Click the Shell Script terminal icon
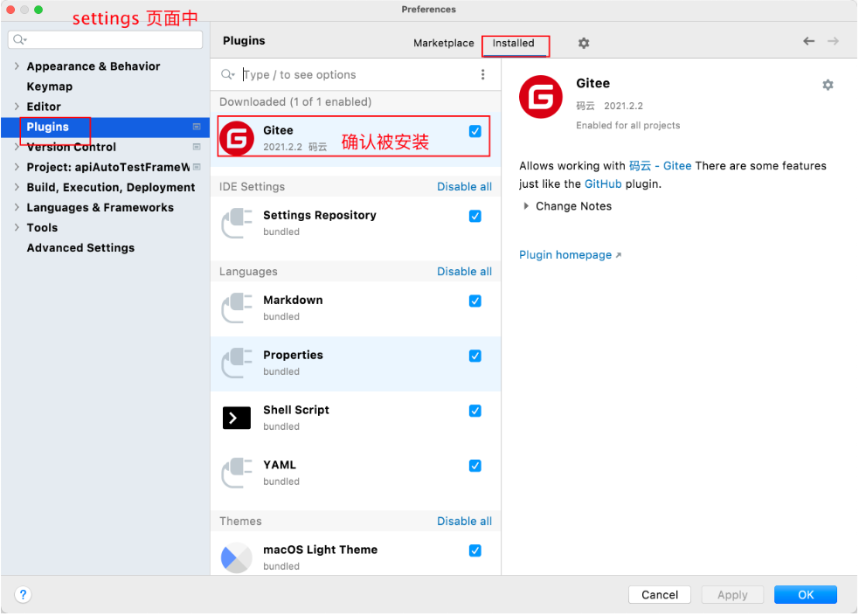The image size is (859, 616). [x=237, y=418]
